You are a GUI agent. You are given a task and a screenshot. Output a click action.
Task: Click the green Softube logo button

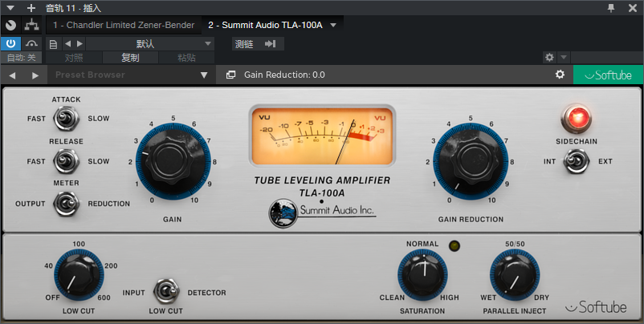609,75
